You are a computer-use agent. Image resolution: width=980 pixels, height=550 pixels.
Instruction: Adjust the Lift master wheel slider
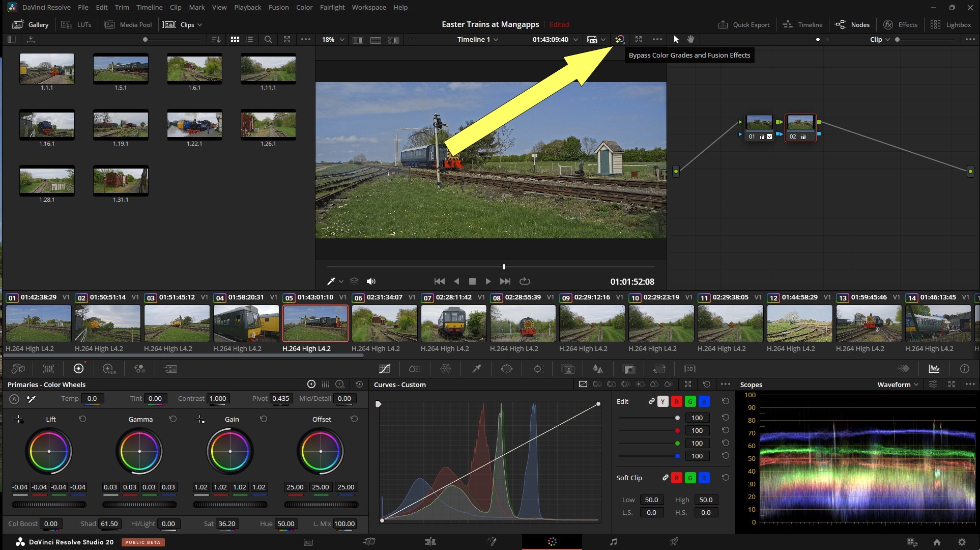[49, 505]
